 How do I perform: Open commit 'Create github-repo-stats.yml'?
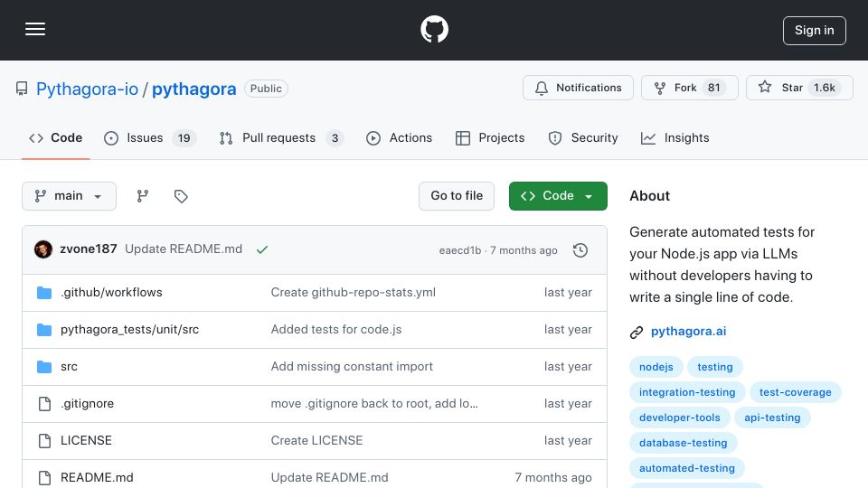tap(354, 292)
